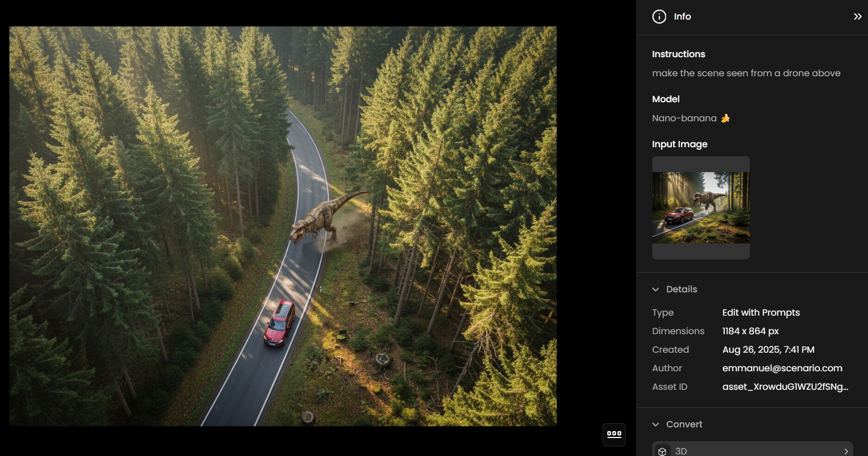Viewport: 868px width, 456px height.
Task: Click the Input Image heading
Action: [679, 144]
